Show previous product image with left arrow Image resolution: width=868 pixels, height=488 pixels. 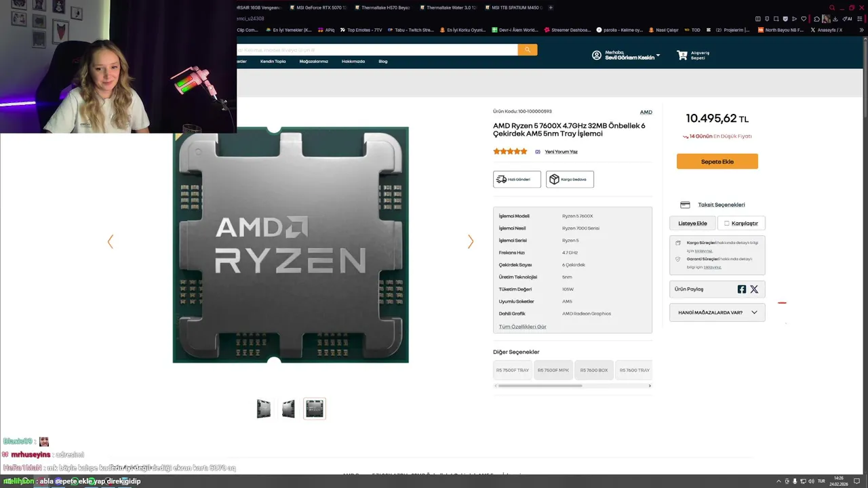pyautogui.click(x=111, y=241)
